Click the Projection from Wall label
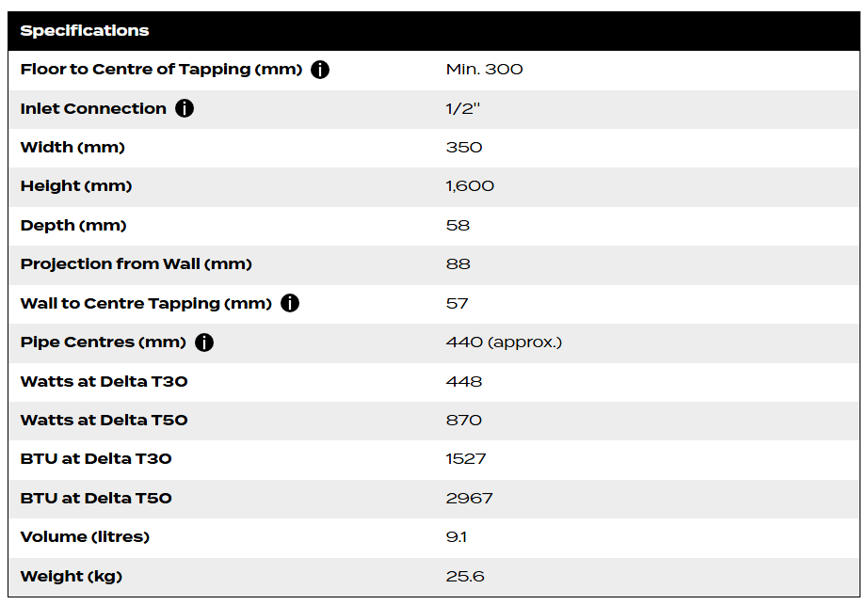 pyautogui.click(x=137, y=264)
